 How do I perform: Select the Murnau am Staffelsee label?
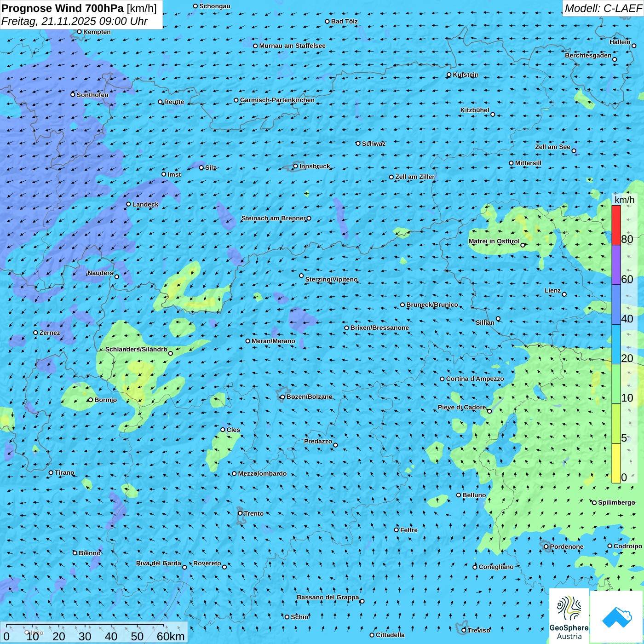[292, 46]
